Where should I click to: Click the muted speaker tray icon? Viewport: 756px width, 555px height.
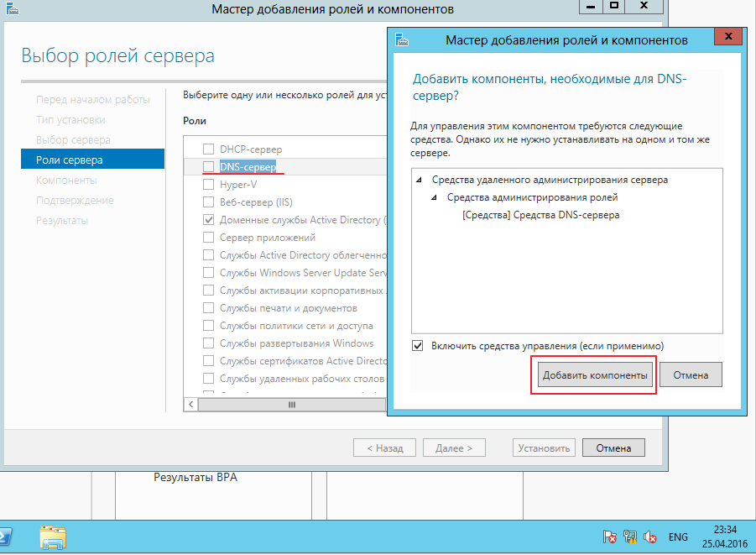(650, 537)
